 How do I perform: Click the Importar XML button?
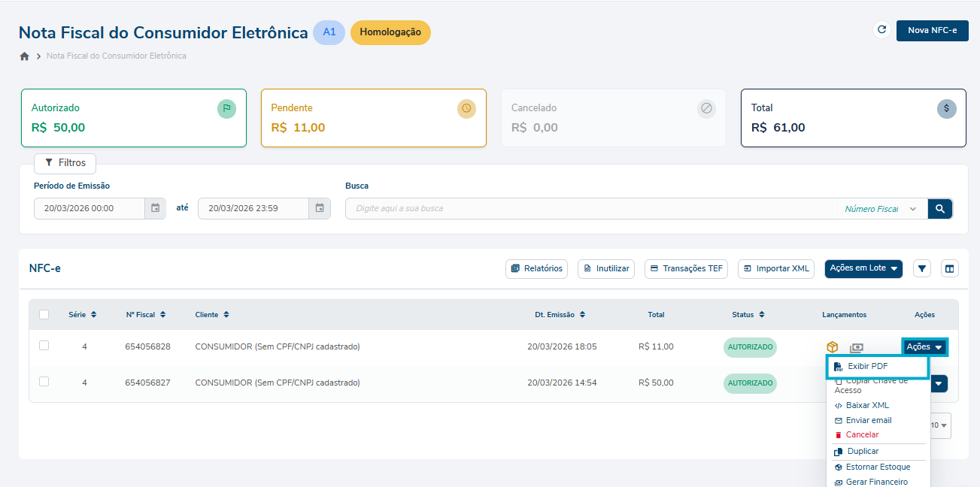[x=775, y=268]
